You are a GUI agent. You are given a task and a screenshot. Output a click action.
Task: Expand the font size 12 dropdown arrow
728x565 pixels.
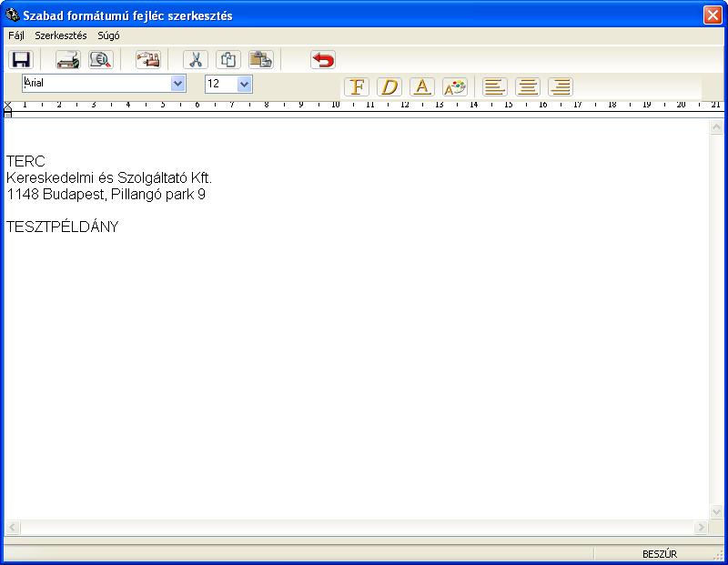pyautogui.click(x=244, y=84)
